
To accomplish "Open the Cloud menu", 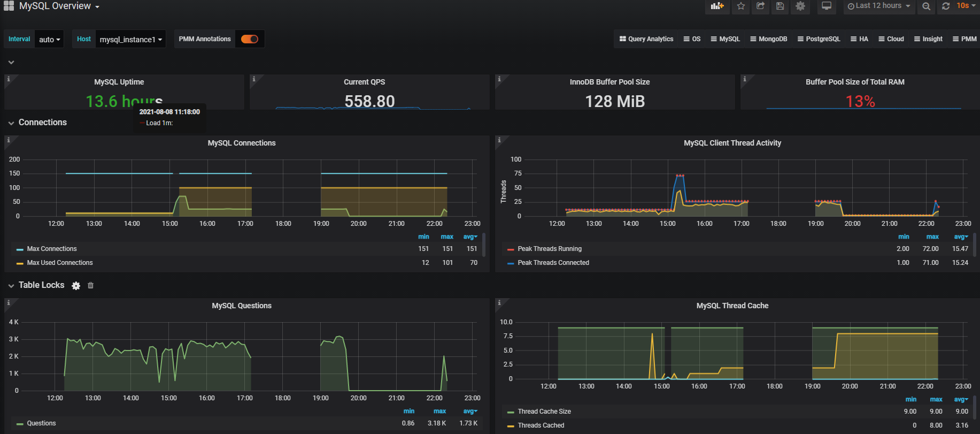I will pos(891,39).
